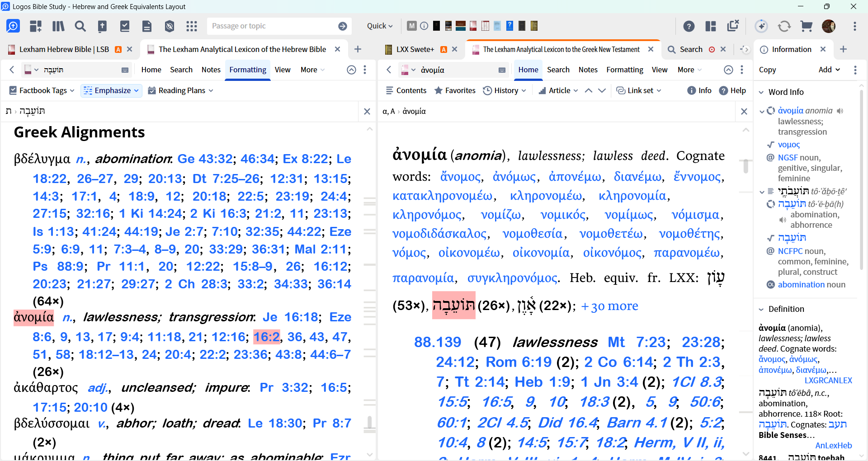Click Copy in Information panel
868x461 pixels.
tap(767, 70)
